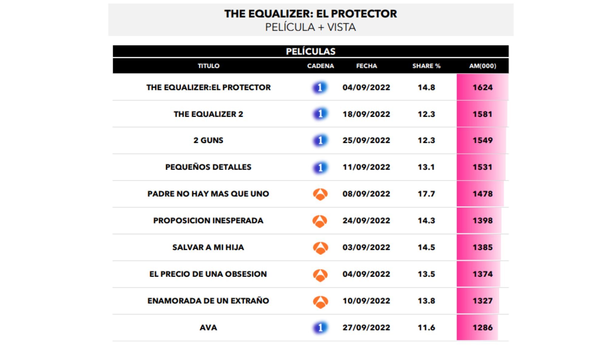Click the TITULO column header
607x364 pixels.
209,66
